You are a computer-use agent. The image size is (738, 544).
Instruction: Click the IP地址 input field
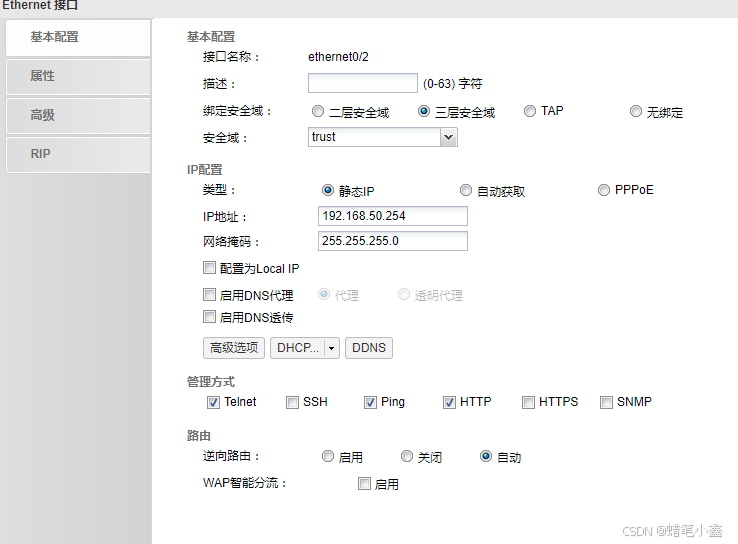click(x=392, y=216)
